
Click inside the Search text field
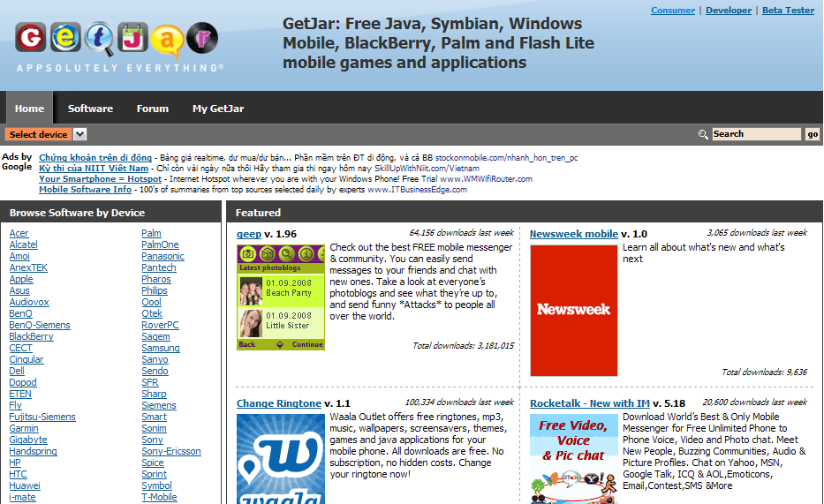point(756,134)
